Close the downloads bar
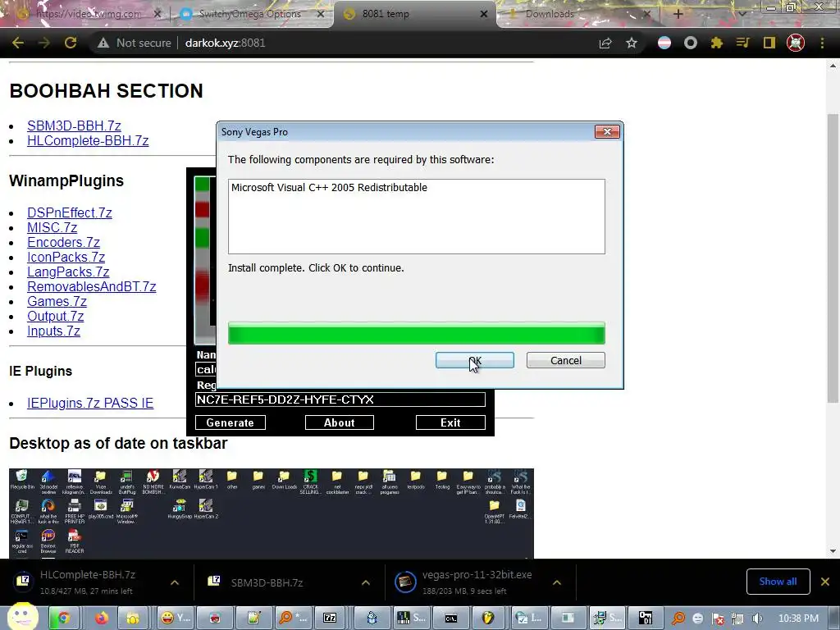This screenshot has width=840, height=630. click(x=825, y=582)
